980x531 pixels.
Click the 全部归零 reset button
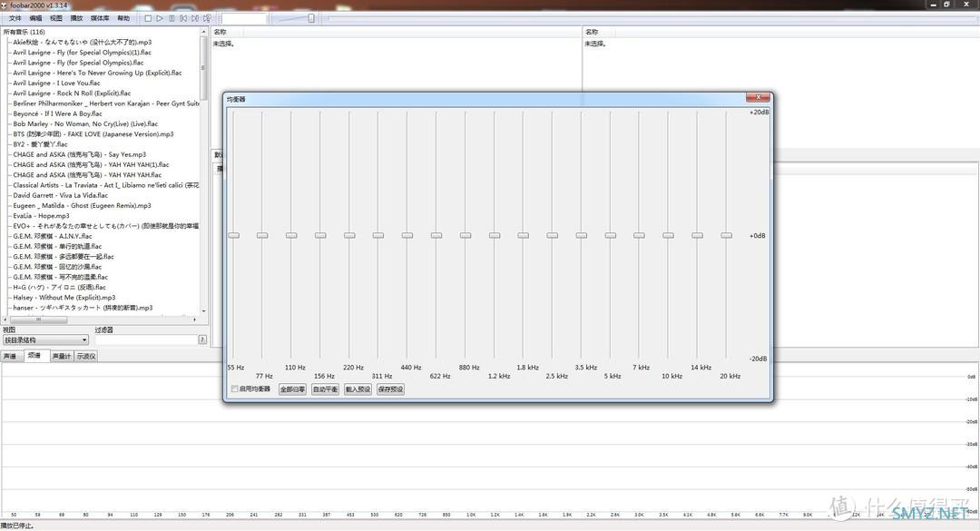[x=292, y=389]
